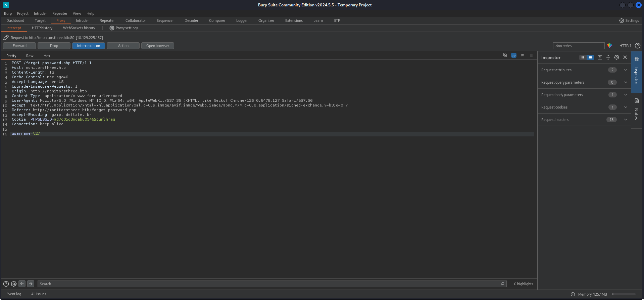Expand the Request body parameters section

pos(626,95)
